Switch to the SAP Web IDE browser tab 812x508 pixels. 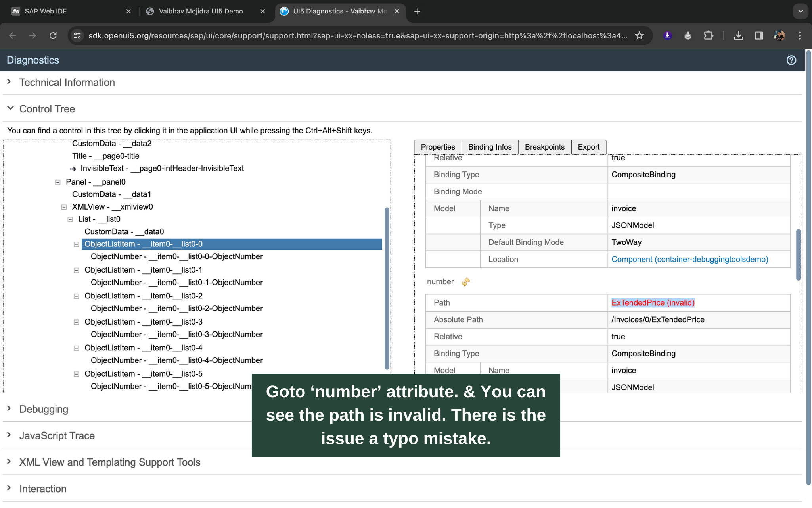point(46,11)
